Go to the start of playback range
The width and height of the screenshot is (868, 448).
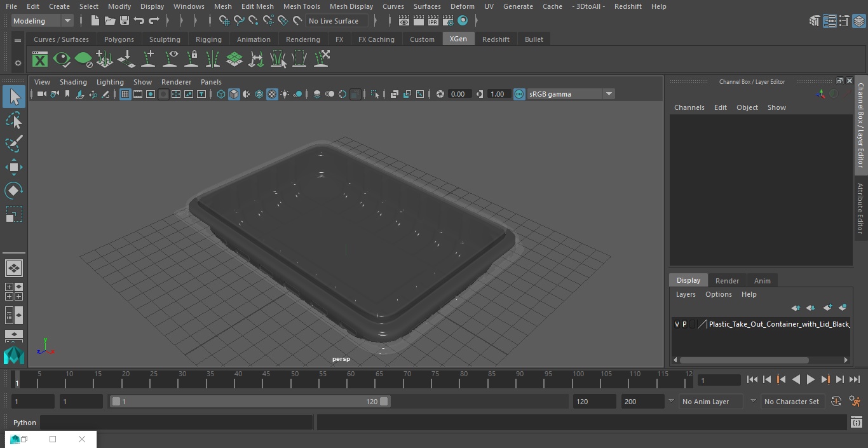click(x=752, y=379)
